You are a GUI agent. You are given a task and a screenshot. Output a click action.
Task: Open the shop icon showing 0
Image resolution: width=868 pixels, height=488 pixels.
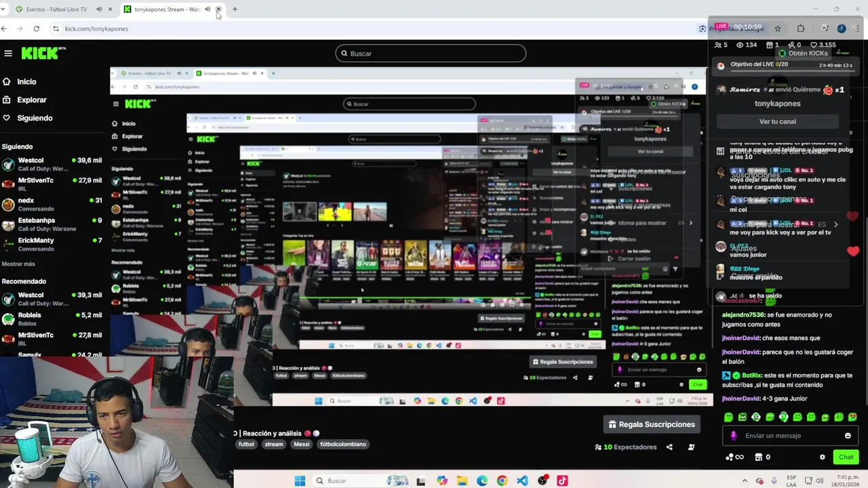tap(759, 457)
